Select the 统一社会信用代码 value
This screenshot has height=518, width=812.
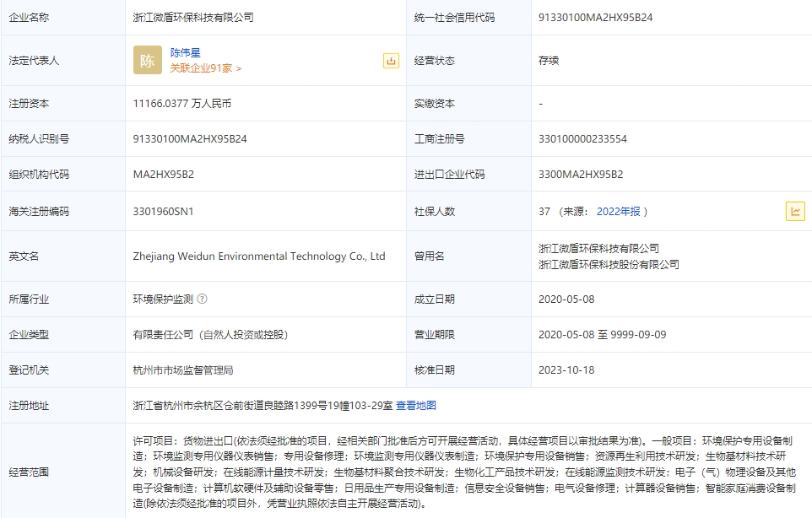[x=595, y=17]
